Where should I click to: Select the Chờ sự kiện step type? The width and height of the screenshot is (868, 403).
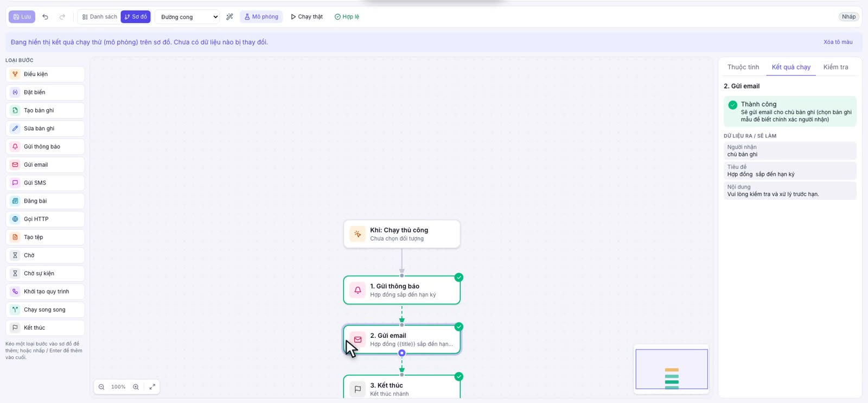pyautogui.click(x=45, y=273)
